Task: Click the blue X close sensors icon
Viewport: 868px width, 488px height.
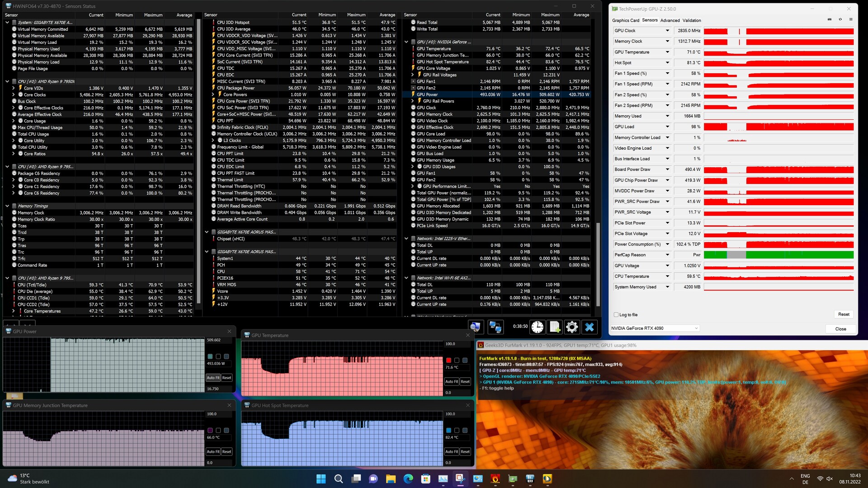Action: tap(590, 327)
